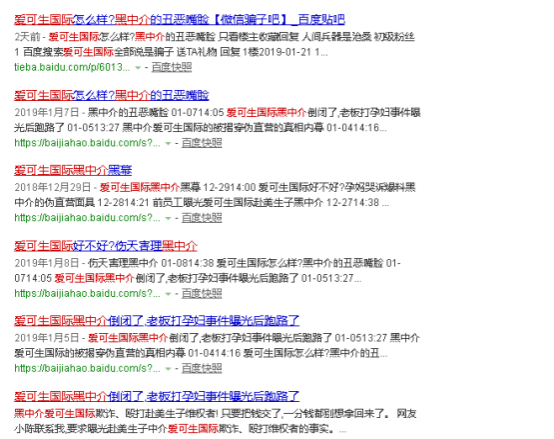Open the last 爱可生国际黑中介倒闭了 result title

click(157, 396)
